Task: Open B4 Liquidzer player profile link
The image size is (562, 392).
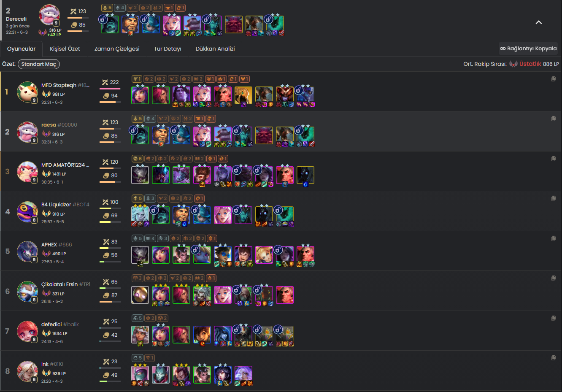Action: [65, 205]
